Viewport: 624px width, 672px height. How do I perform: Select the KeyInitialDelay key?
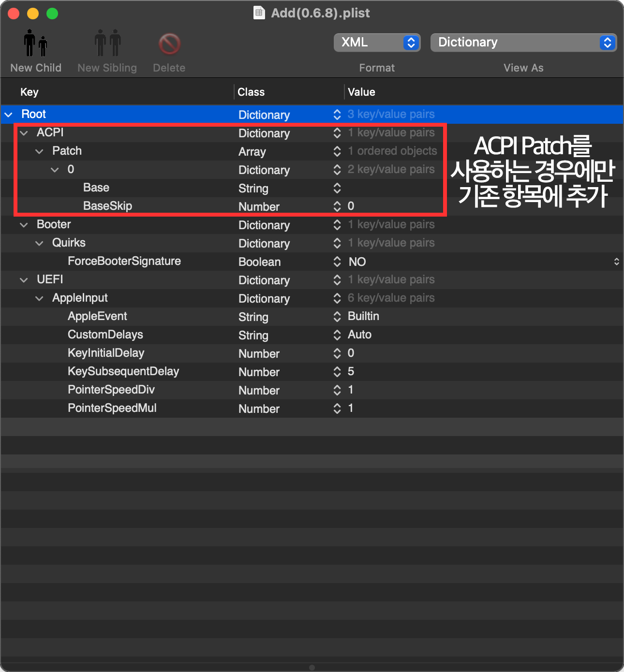pos(106,353)
